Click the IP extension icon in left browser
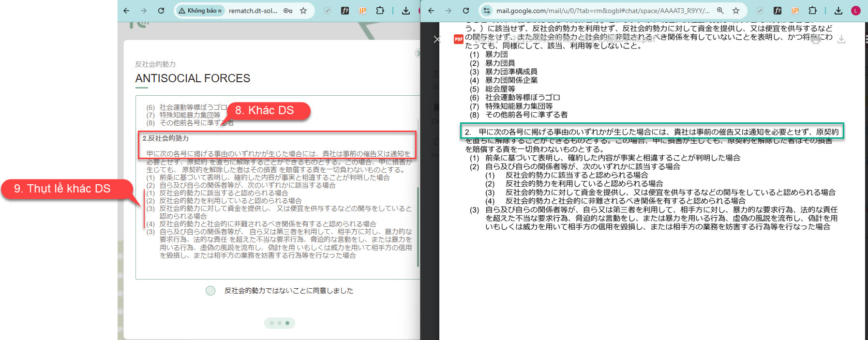 click(362, 11)
